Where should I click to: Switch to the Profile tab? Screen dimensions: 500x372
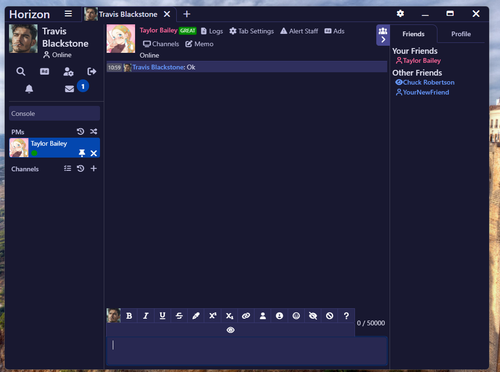click(x=461, y=34)
